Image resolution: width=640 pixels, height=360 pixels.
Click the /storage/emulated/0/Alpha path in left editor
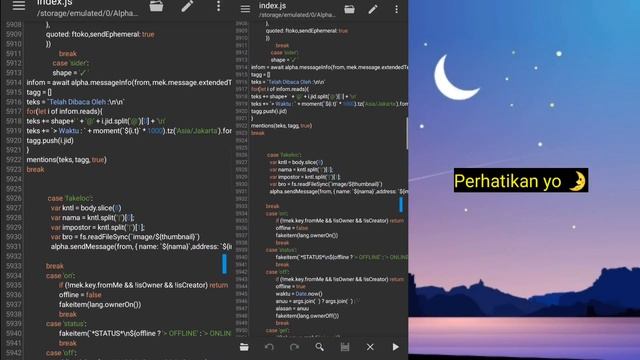tap(87, 13)
